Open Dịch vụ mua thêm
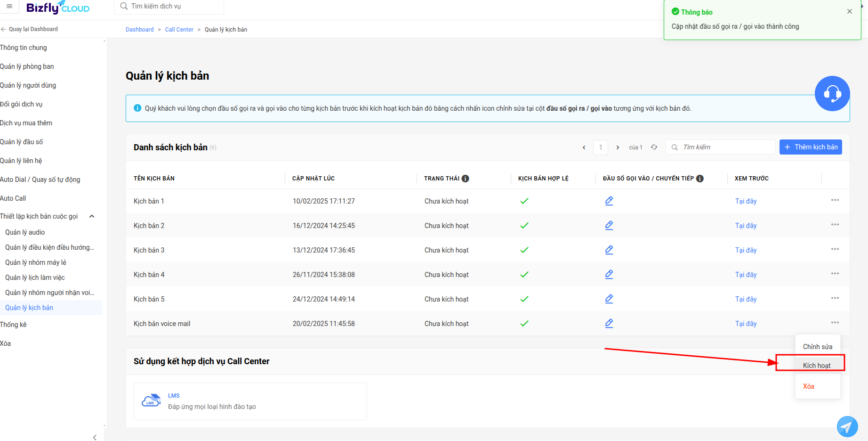 tap(26, 123)
